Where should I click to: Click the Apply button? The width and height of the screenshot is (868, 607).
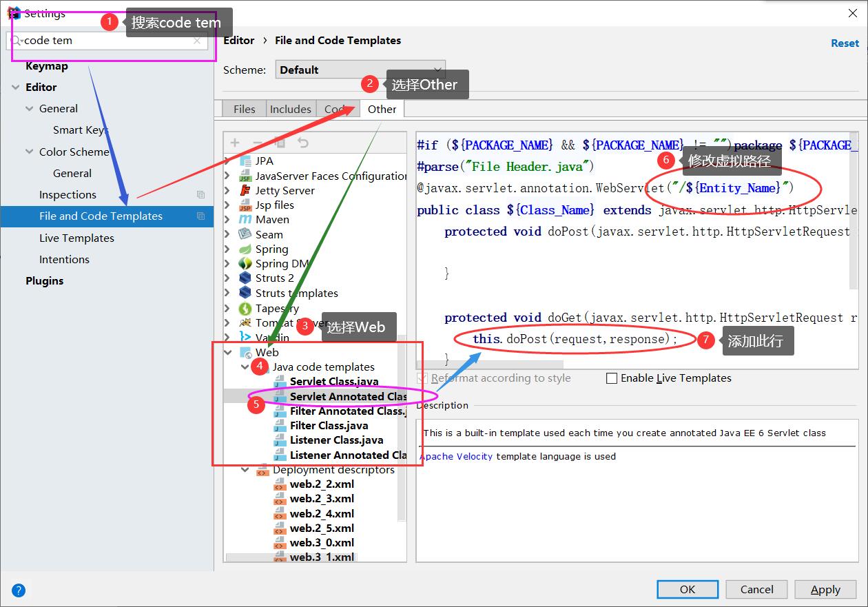point(825,589)
